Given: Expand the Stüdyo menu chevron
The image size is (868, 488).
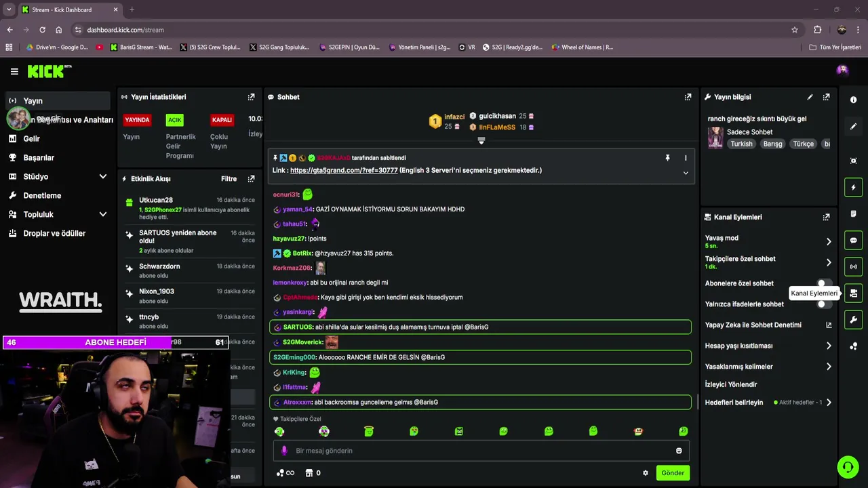Looking at the screenshot, I should 103,177.
